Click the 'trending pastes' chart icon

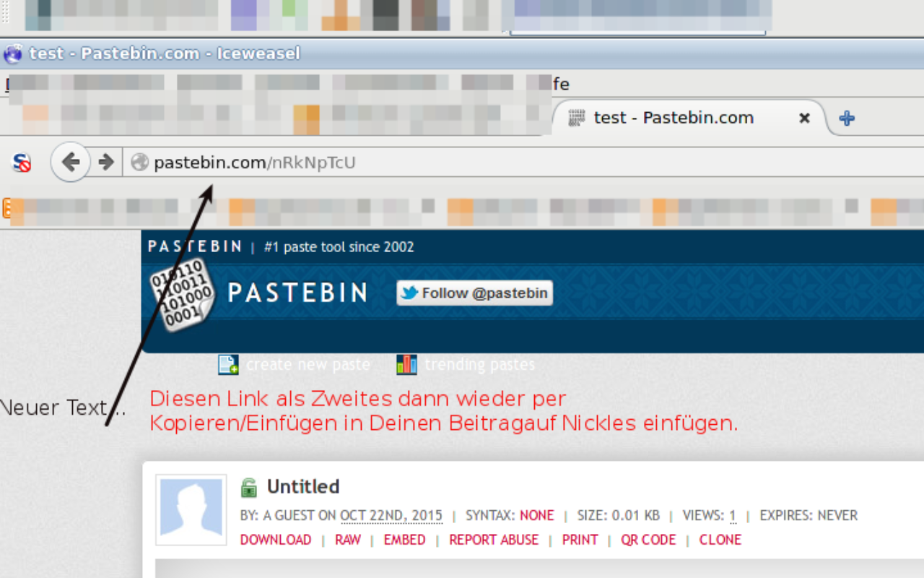pos(406,365)
